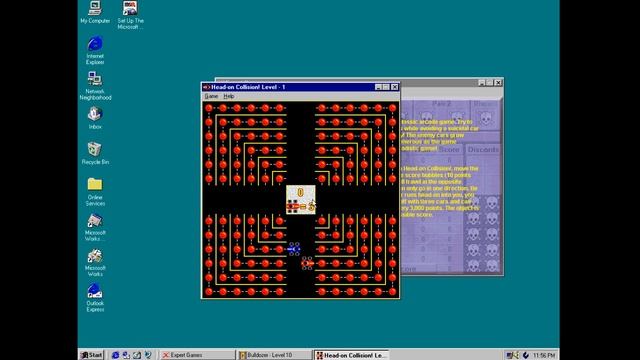
Task: Open the Game menu
Action: click(x=211, y=96)
